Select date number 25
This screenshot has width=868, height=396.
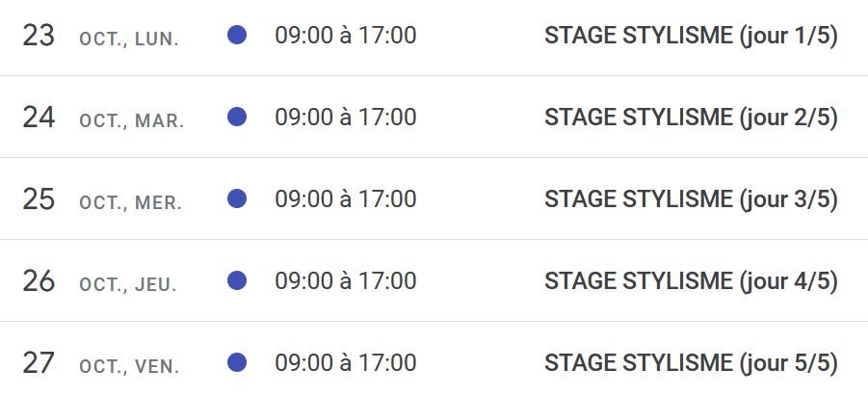pyautogui.click(x=39, y=199)
